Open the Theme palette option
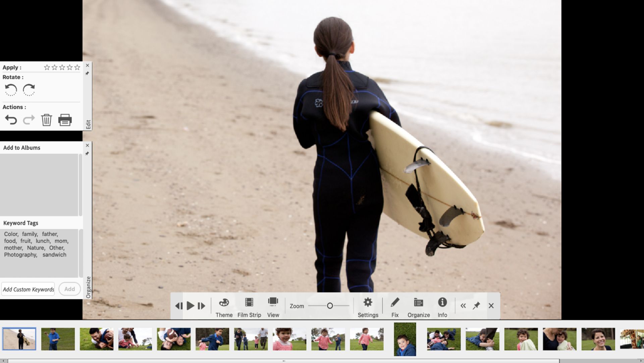 point(224,307)
